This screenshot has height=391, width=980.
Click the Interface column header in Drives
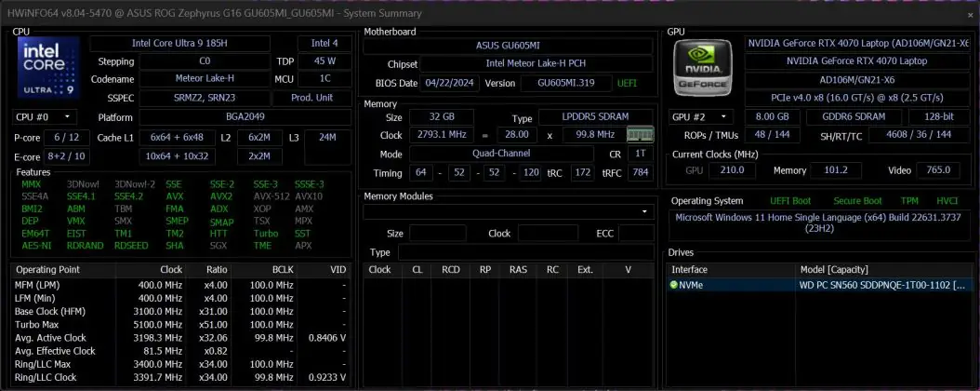pos(732,270)
